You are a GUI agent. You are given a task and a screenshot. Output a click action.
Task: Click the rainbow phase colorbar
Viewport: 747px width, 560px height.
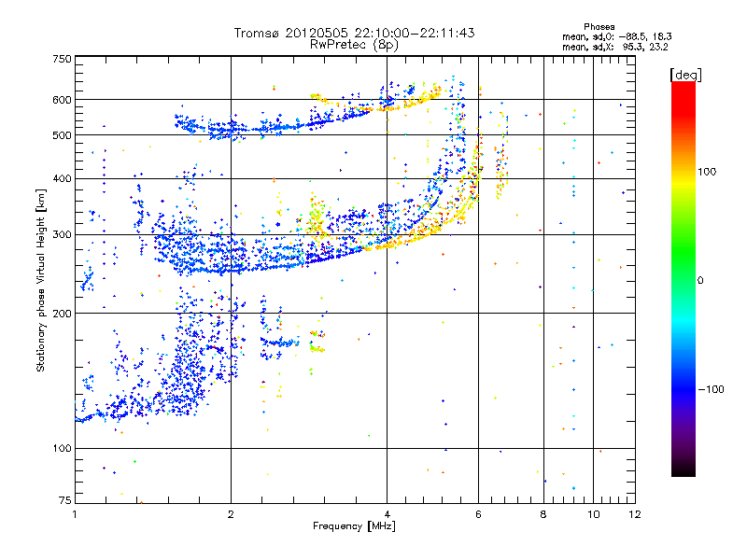pos(684,278)
